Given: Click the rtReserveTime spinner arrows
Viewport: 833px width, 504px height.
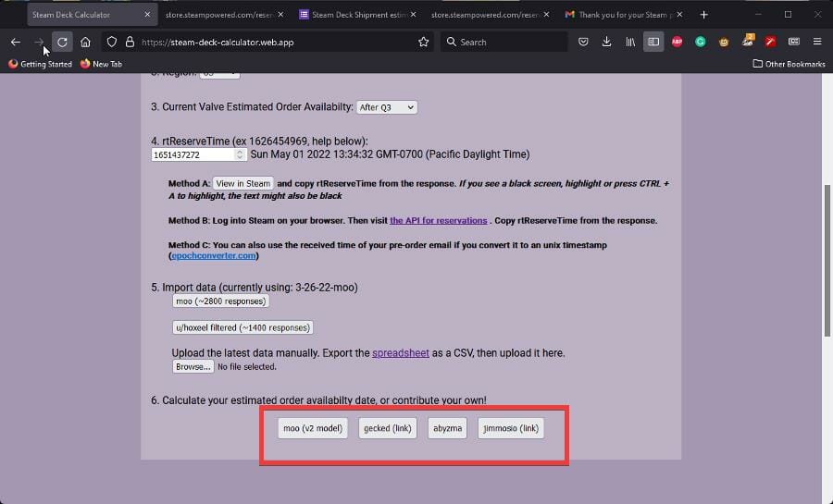Looking at the screenshot, I should [x=240, y=154].
